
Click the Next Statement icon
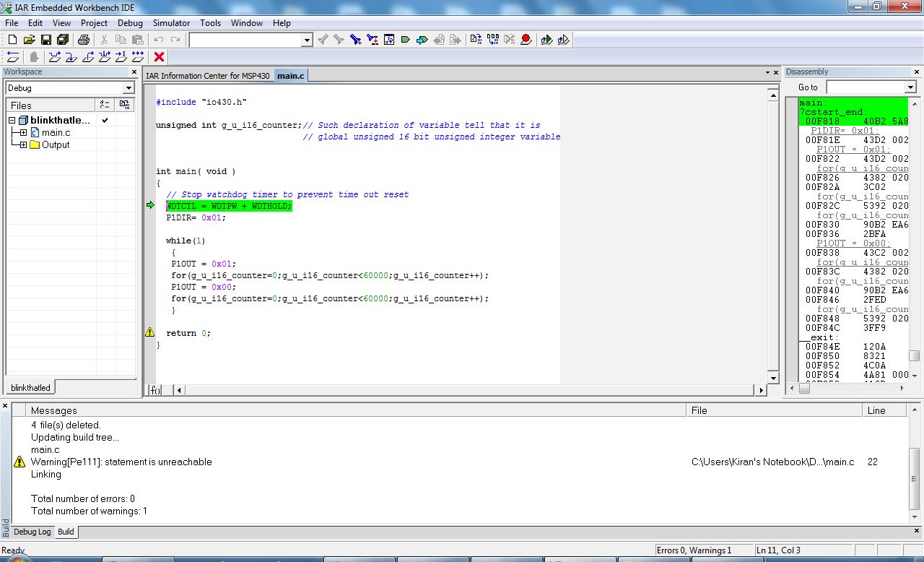tap(105, 57)
